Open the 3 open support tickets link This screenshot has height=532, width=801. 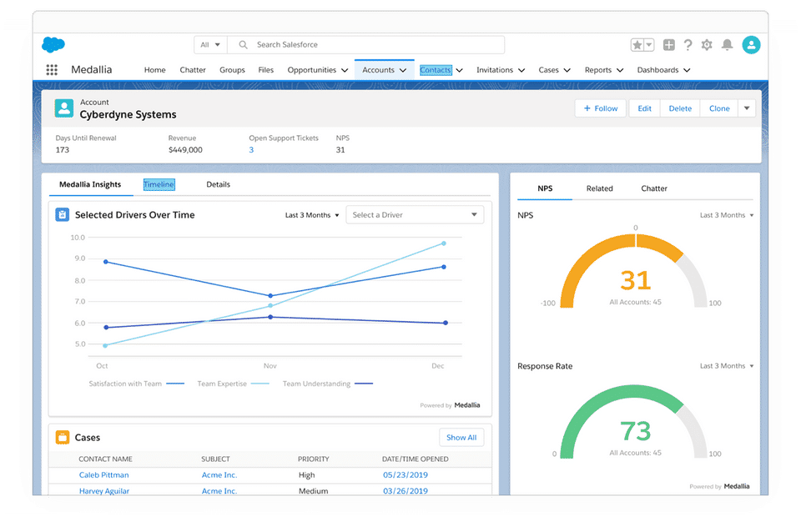251,149
